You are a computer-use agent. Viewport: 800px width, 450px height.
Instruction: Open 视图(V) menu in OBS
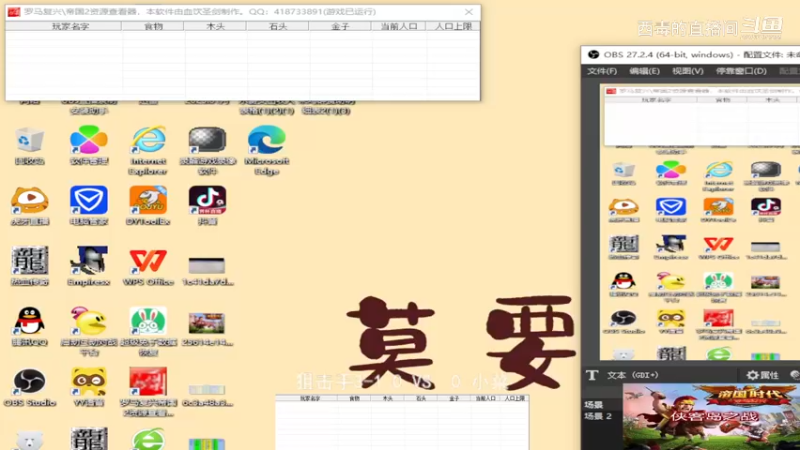(687, 71)
